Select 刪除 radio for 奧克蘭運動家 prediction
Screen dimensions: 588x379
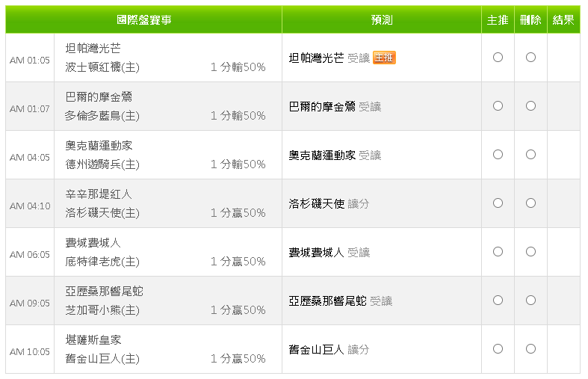530,155
